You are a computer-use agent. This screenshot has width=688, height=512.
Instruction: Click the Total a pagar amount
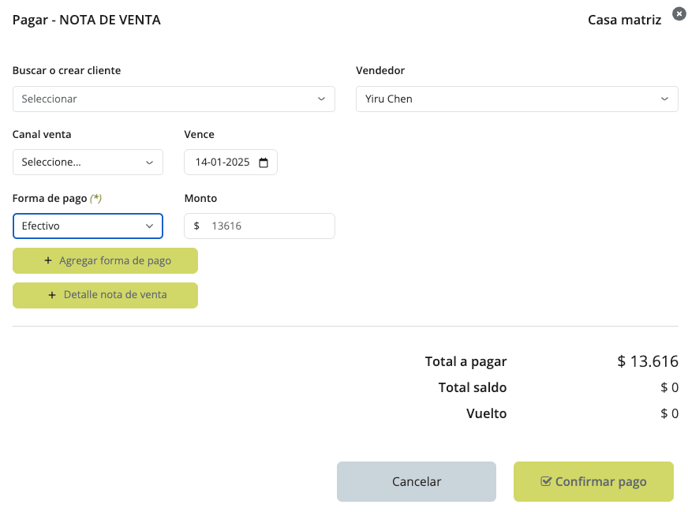pyautogui.click(x=648, y=362)
